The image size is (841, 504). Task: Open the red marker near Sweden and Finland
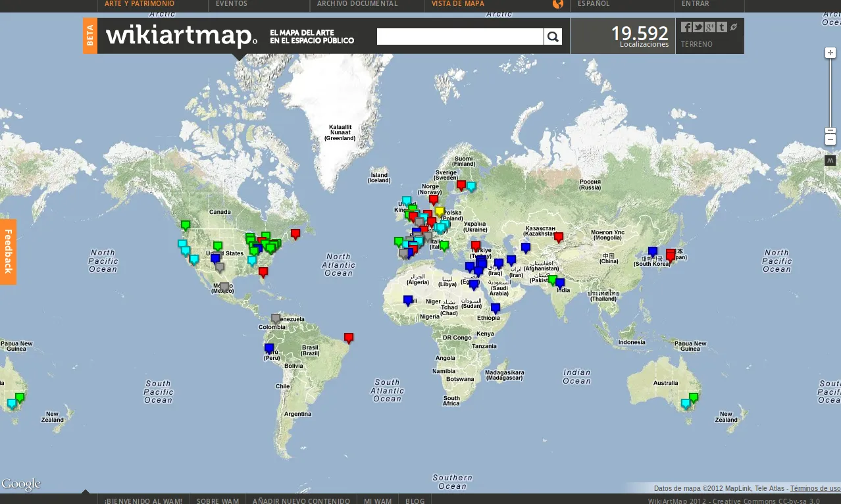pos(461,186)
